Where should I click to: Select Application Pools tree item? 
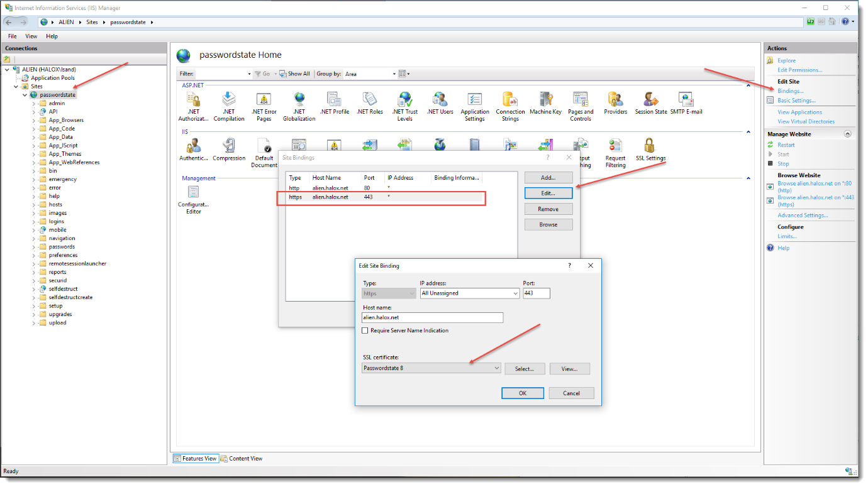tap(53, 78)
